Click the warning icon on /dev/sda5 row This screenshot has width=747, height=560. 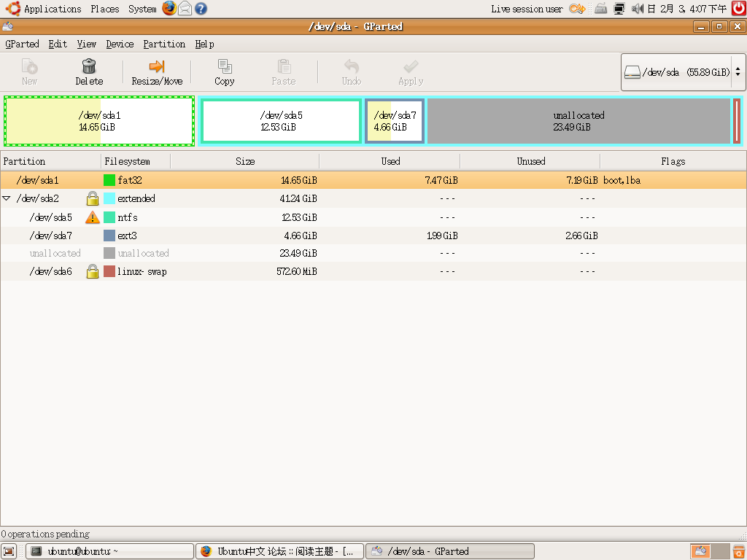tap(93, 217)
